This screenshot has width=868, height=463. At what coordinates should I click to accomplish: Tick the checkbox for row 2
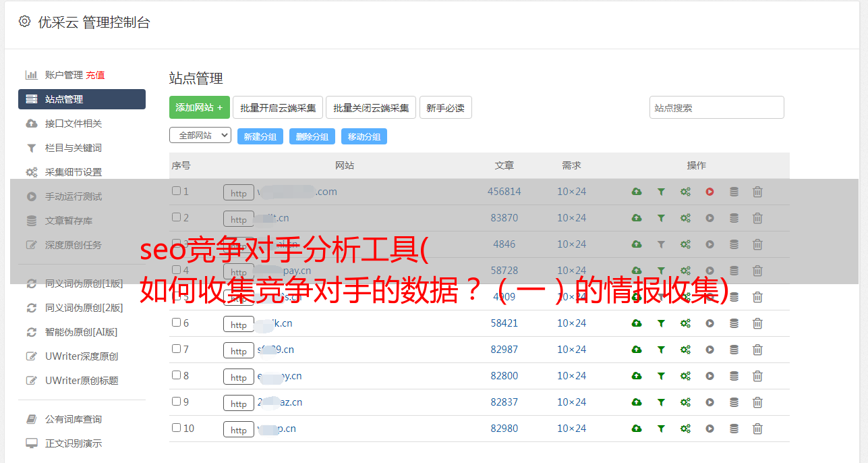coord(176,217)
